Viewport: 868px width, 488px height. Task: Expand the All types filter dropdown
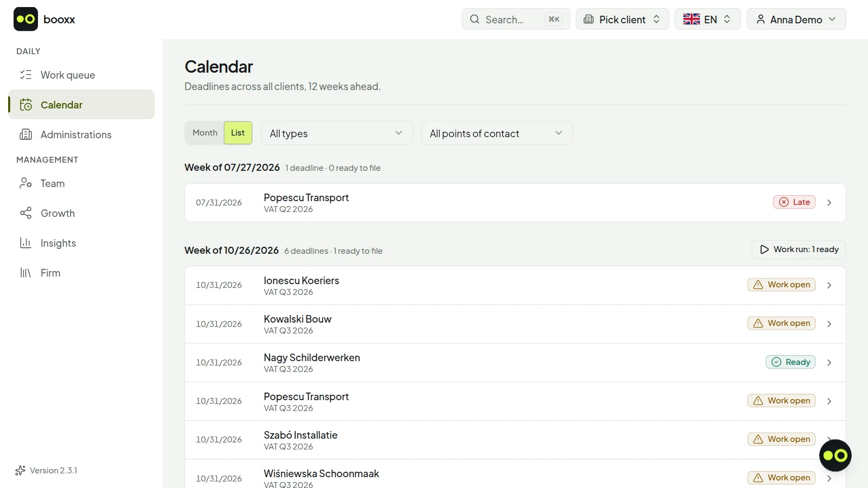pyautogui.click(x=337, y=133)
